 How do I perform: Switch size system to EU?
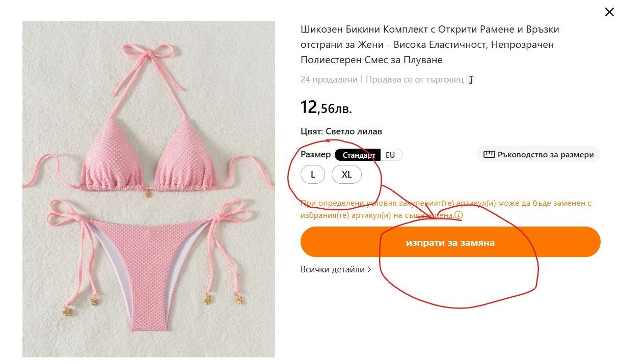(x=391, y=155)
